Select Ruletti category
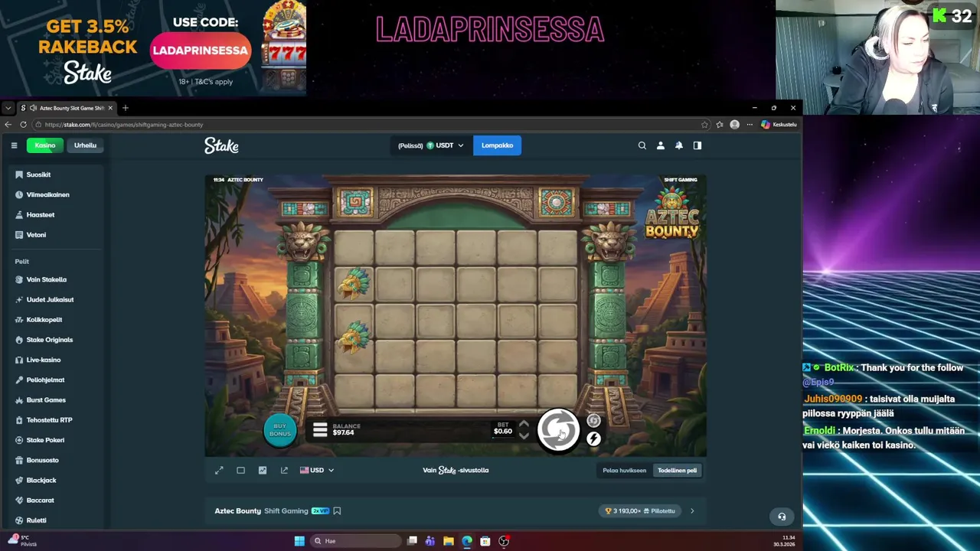The image size is (980, 551). click(57, 520)
